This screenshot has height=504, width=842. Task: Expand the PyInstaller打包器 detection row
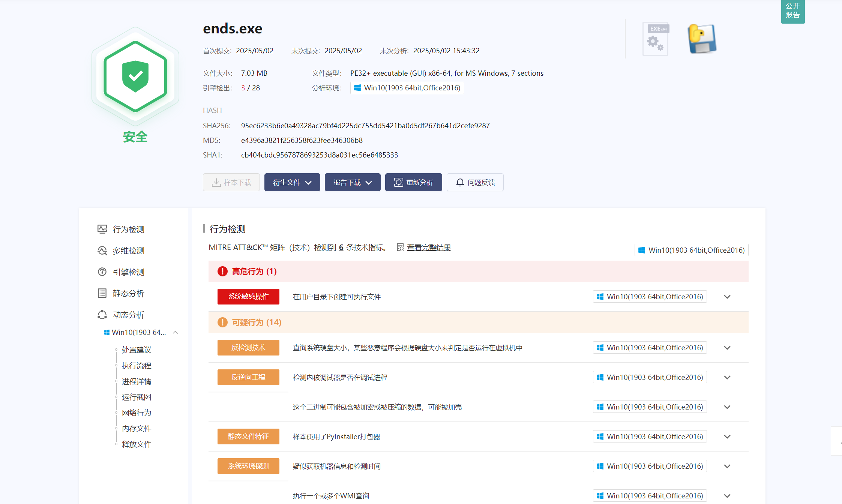click(x=727, y=436)
